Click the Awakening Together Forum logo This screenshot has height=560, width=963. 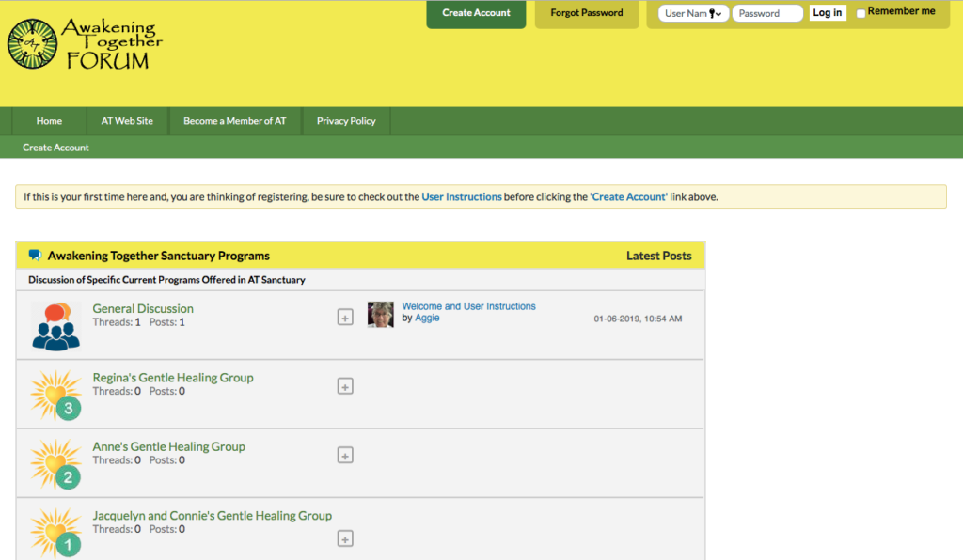[85, 43]
